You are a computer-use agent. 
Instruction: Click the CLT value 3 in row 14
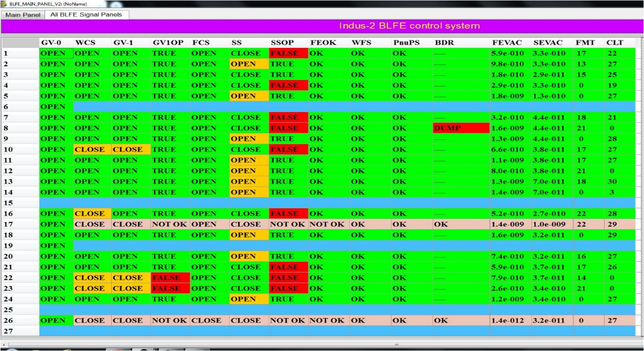(x=620, y=193)
